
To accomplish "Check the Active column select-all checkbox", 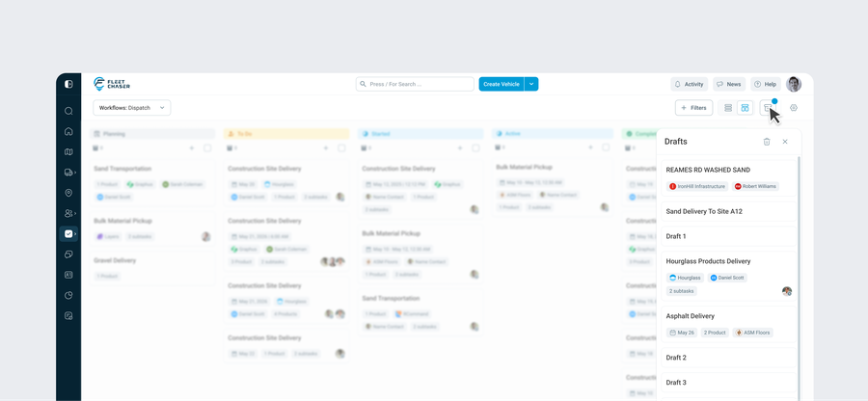I will [606, 147].
